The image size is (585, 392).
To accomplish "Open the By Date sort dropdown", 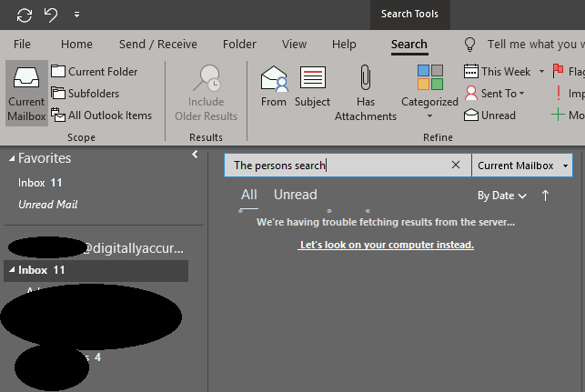I will tap(502, 196).
